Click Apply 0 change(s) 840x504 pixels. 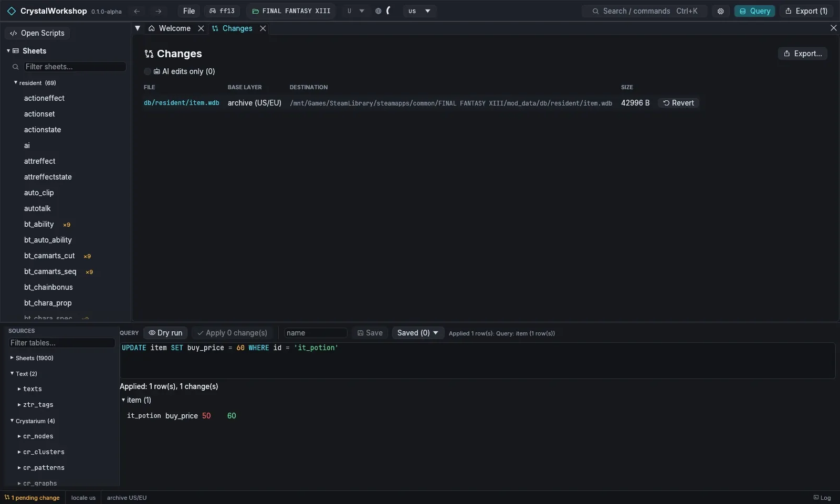point(232,333)
